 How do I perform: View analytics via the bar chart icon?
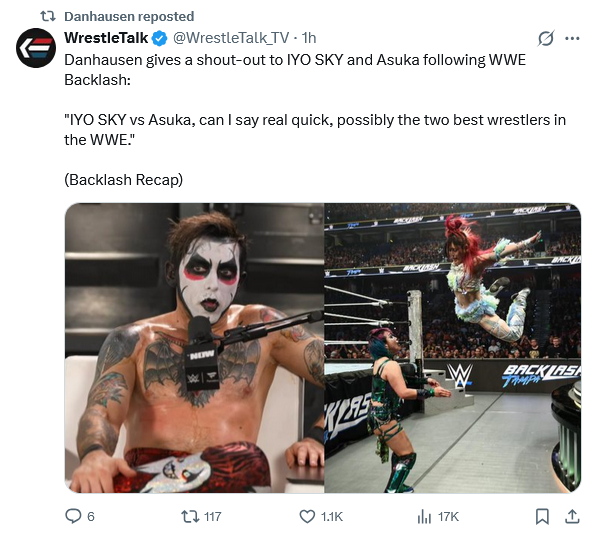coord(424,517)
